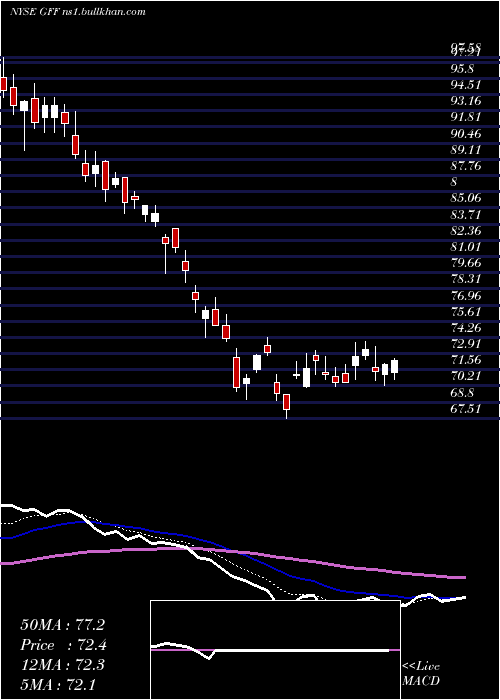Image resolution: width=500 pixels, height=700 pixels.
Task: Click the 95.8 price axis label
Action: tap(462, 69)
